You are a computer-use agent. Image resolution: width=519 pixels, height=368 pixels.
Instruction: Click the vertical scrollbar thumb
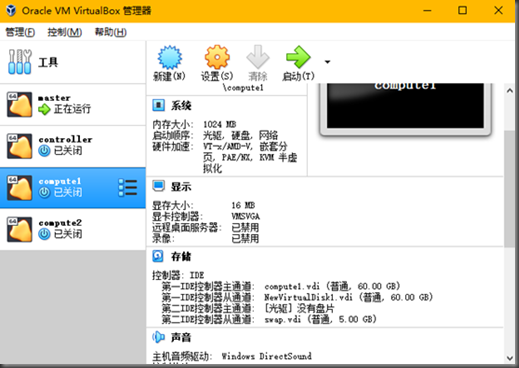pos(510,189)
